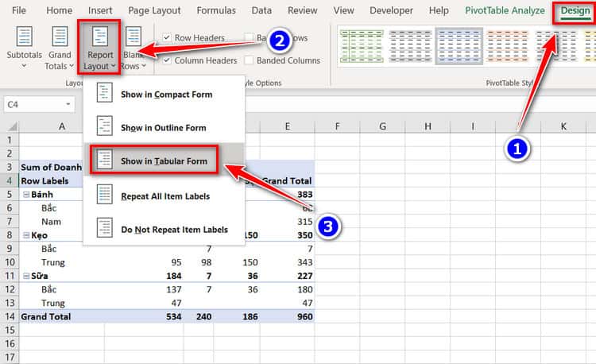Toggle the Row Headers checkbox
Screen dimensions: 596x364
[x=167, y=37]
